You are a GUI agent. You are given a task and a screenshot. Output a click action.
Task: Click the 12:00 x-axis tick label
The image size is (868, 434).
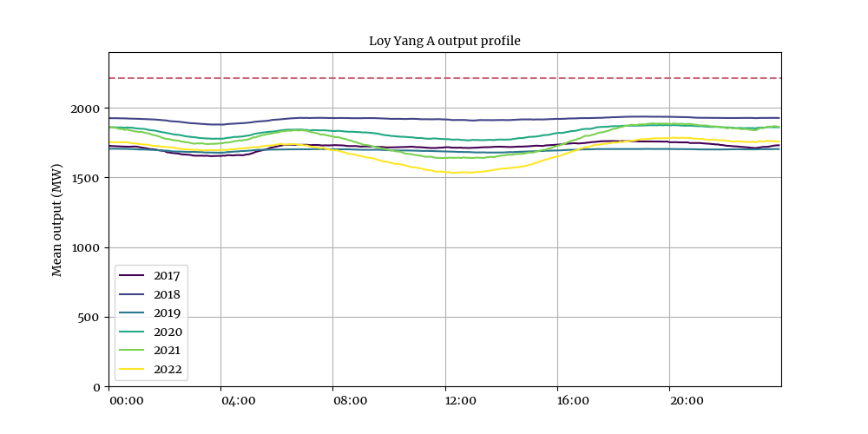463,400
